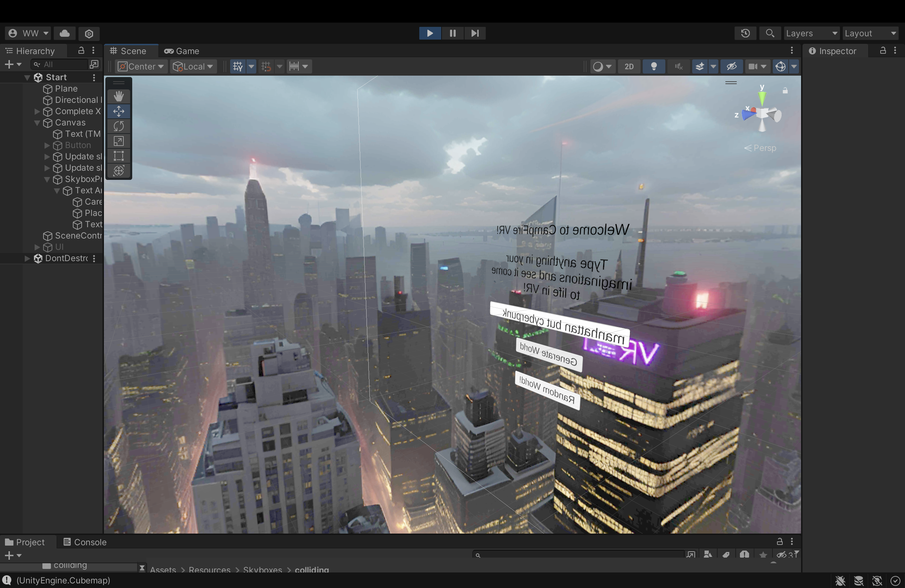Select the Hand view tool
Screen dimensions: 905x588
coord(119,96)
